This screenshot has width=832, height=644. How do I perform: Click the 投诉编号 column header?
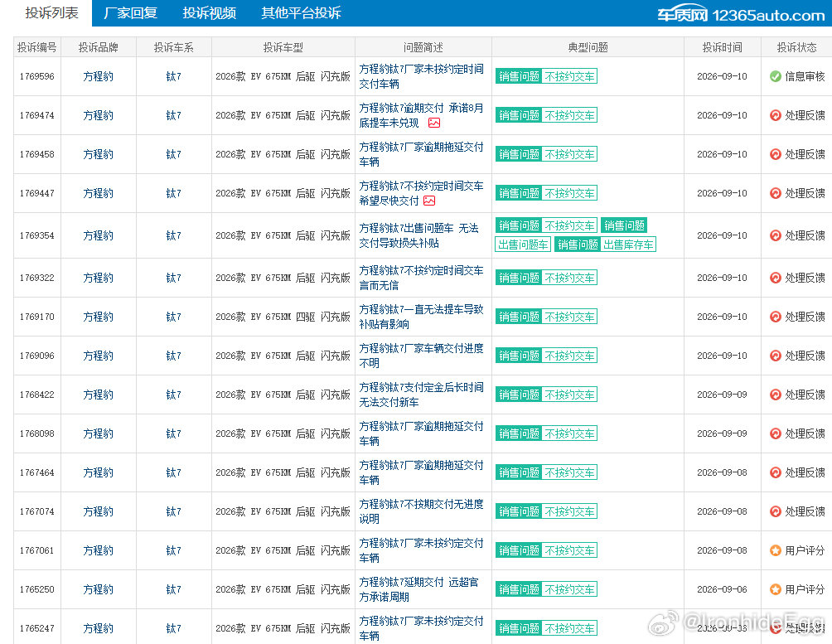(37, 47)
